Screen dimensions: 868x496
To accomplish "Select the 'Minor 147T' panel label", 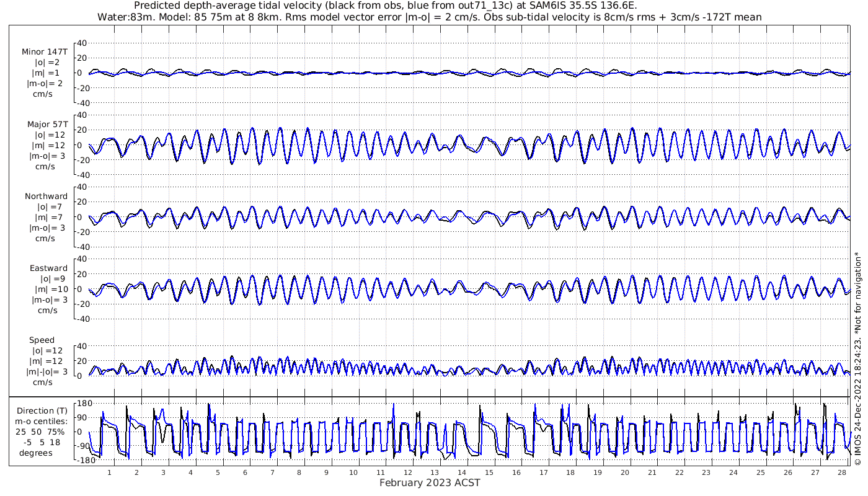I will [x=44, y=52].
